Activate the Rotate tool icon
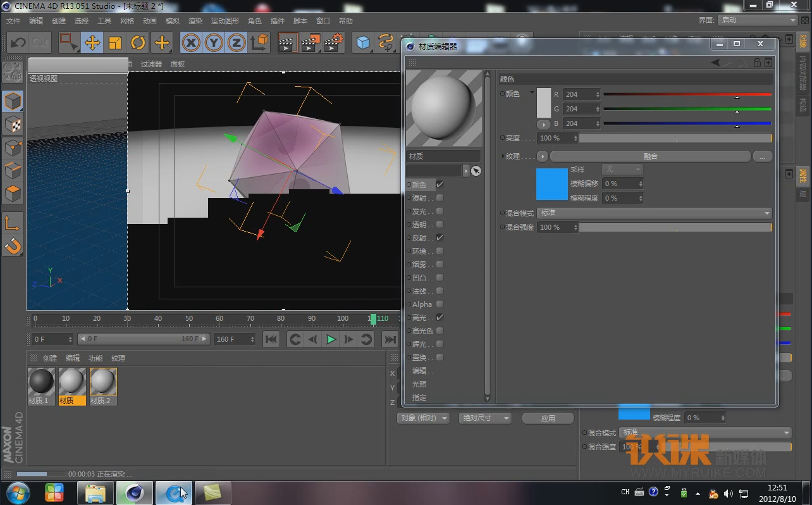Screen dimensions: 812x505 [x=138, y=43]
